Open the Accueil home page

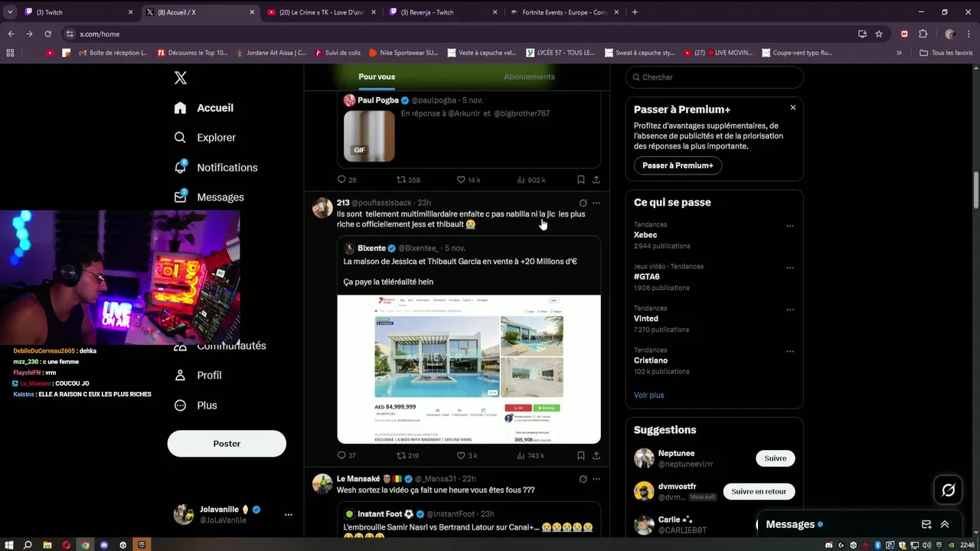204,108
